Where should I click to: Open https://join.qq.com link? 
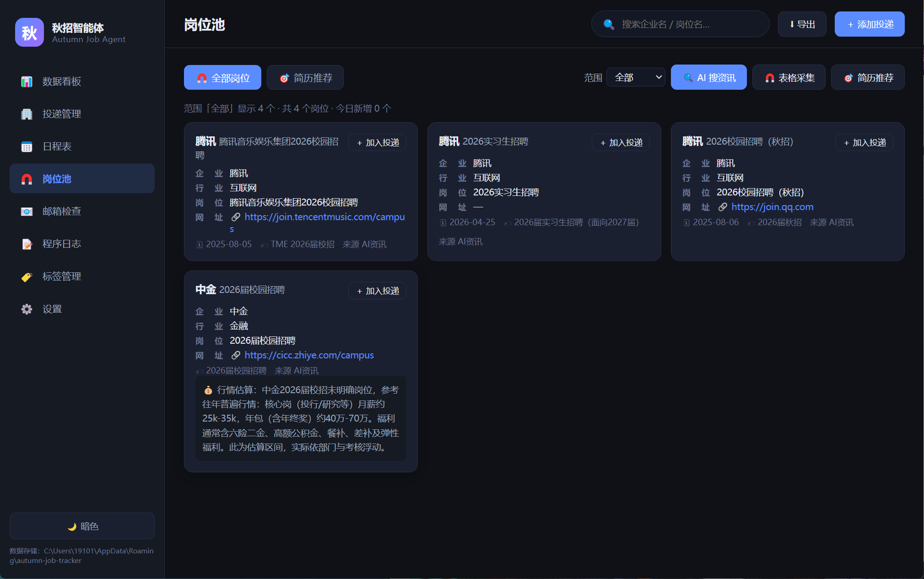click(x=773, y=207)
